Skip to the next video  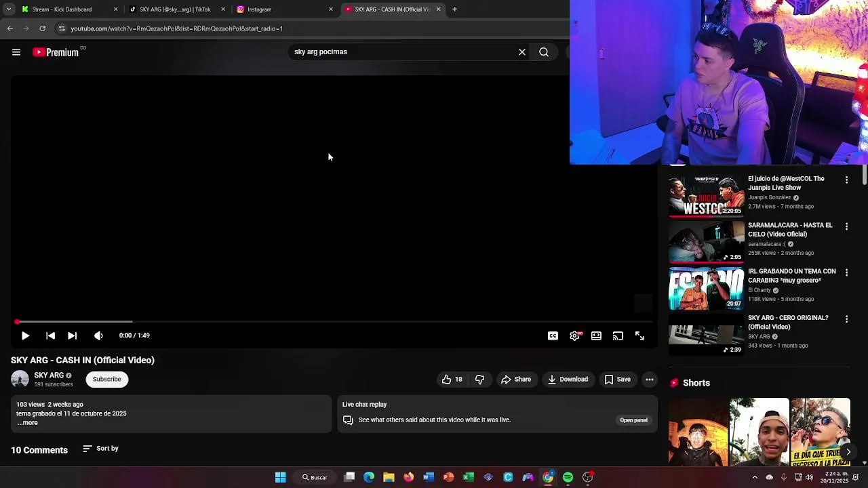pos(73,335)
